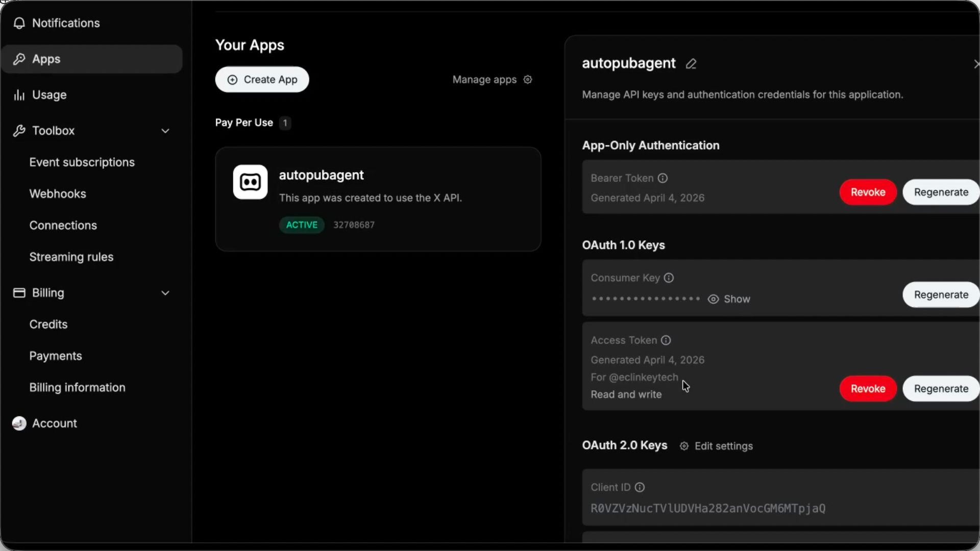Click the Bearer Token info icon
The height and width of the screenshot is (551, 980).
click(x=663, y=178)
